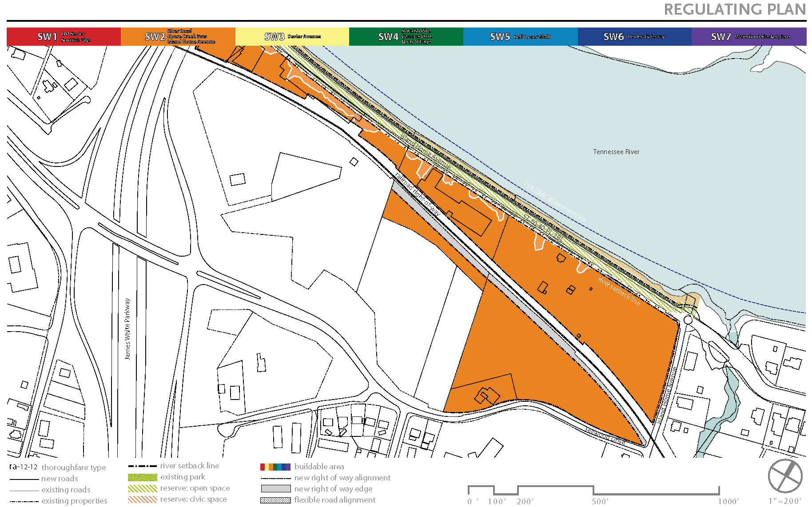Switch to the green SW4 tab
The image size is (812, 507).
(x=406, y=37)
